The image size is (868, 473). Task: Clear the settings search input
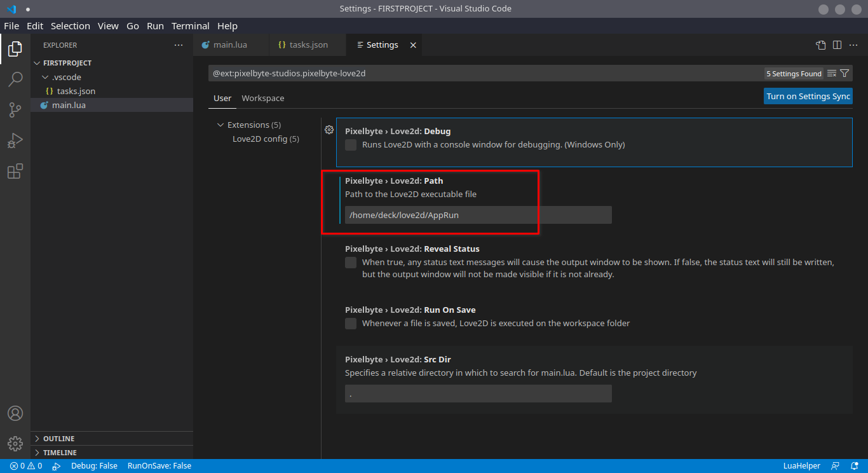(832, 74)
